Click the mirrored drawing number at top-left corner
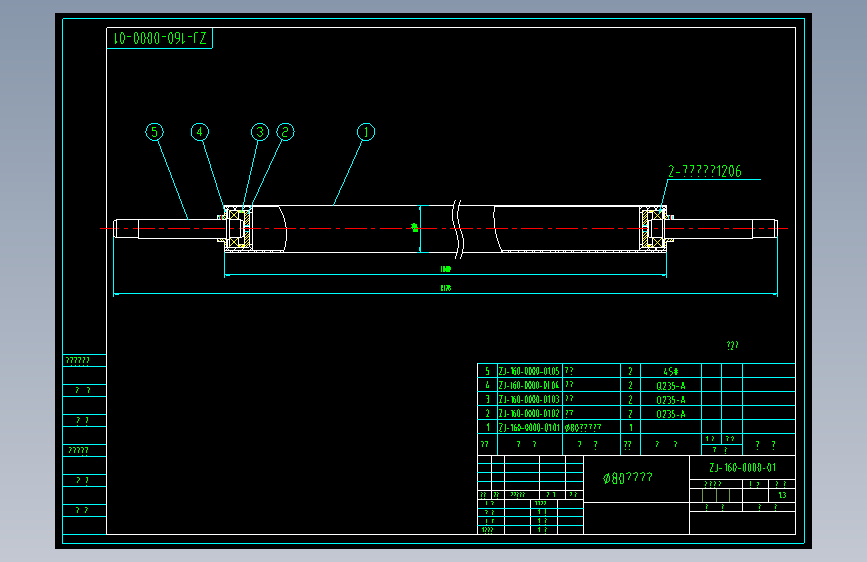Viewport: 867px width, 562px height. [x=160, y=38]
